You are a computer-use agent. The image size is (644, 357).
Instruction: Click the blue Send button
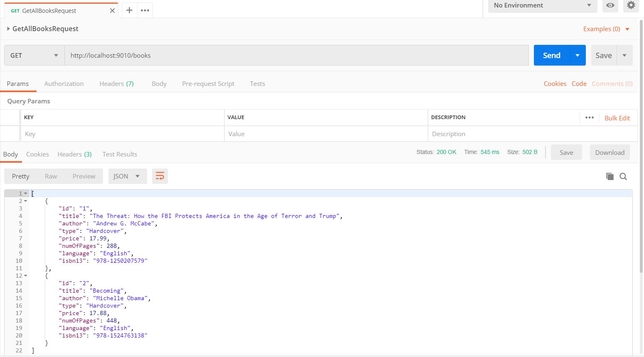[551, 55]
